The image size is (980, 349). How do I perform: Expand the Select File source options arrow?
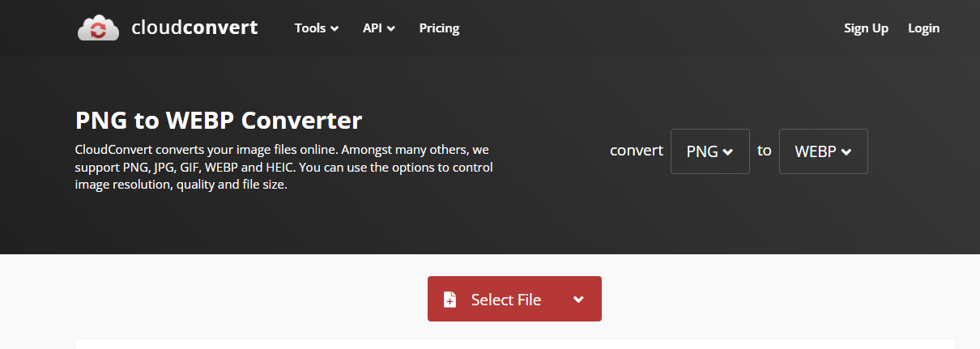point(578,299)
